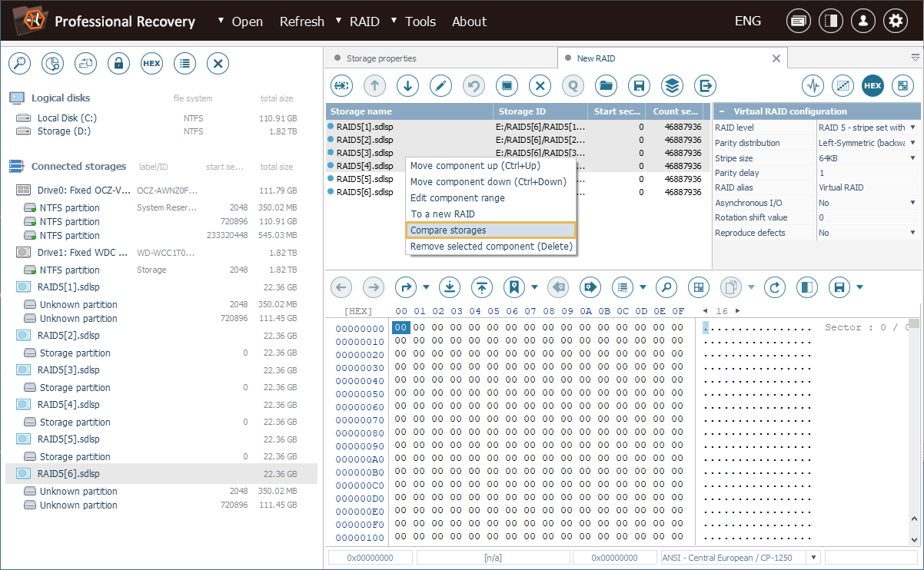
Task: Open the Tools menu in header
Action: (420, 22)
